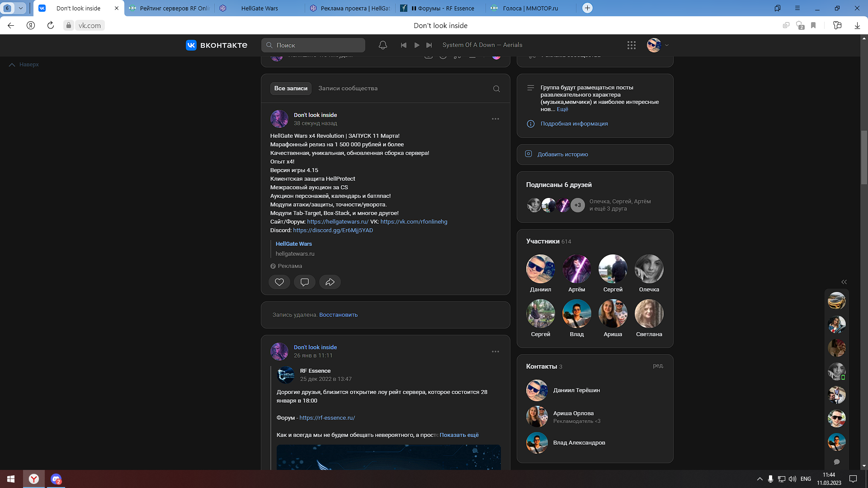This screenshot has height=488, width=868.
Task: Click inside the Поиск search field
Action: 313,45
